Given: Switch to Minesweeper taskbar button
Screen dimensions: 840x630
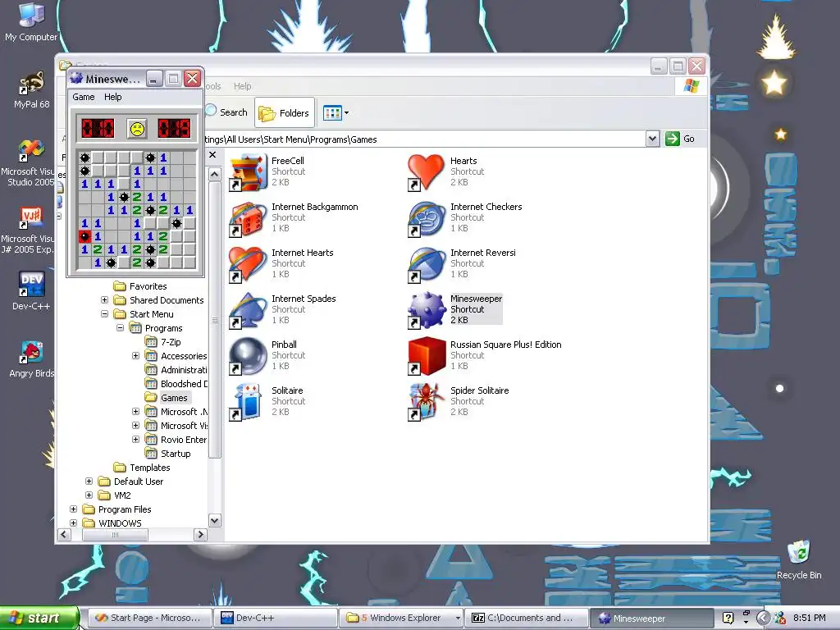Looking at the screenshot, I should tap(652, 619).
